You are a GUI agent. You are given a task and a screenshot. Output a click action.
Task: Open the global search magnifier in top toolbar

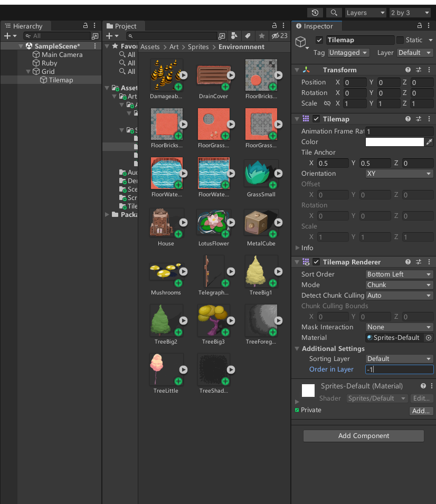334,12
